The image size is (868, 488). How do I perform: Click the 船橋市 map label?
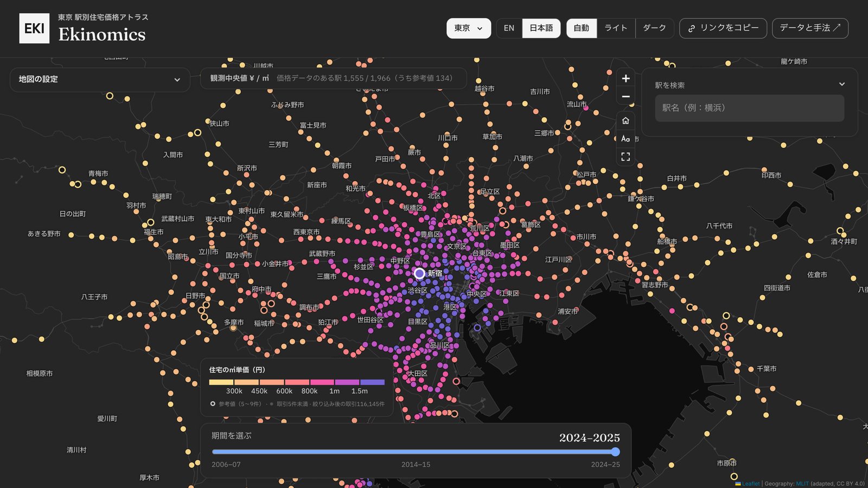pyautogui.click(x=667, y=241)
